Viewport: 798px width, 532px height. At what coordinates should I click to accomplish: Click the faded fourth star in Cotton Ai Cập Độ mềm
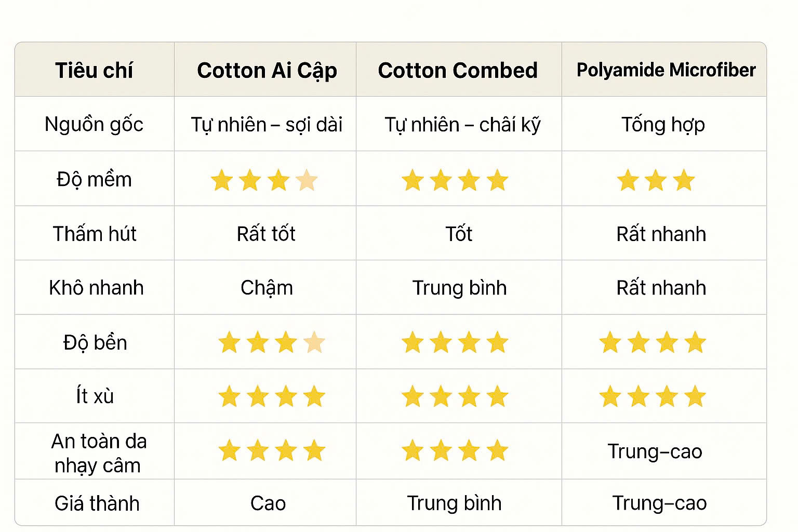307,180
